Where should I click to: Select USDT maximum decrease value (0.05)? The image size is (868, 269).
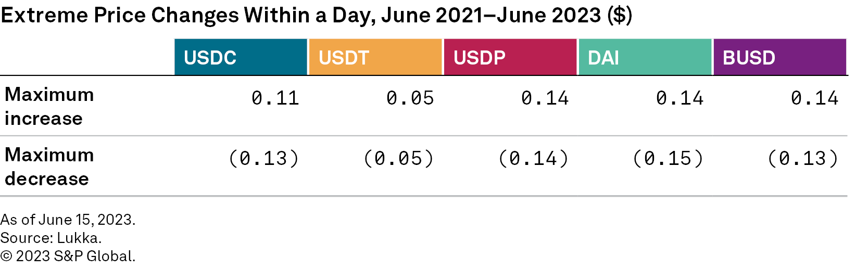tap(399, 159)
